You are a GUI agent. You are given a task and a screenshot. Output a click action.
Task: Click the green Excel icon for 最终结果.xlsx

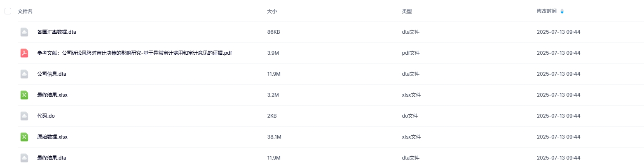click(x=24, y=95)
